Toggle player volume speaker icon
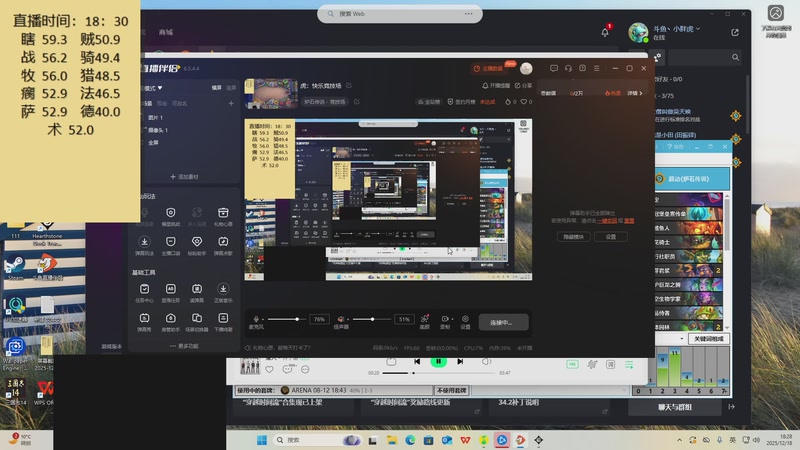The width and height of the screenshot is (800, 450). point(486,361)
